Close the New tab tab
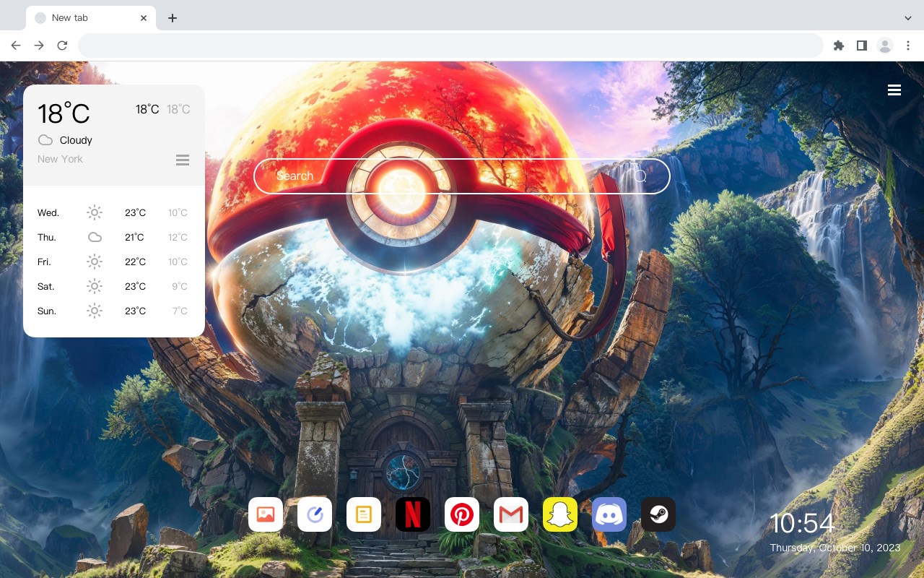This screenshot has height=578, width=924. click(x=144, y=18)
